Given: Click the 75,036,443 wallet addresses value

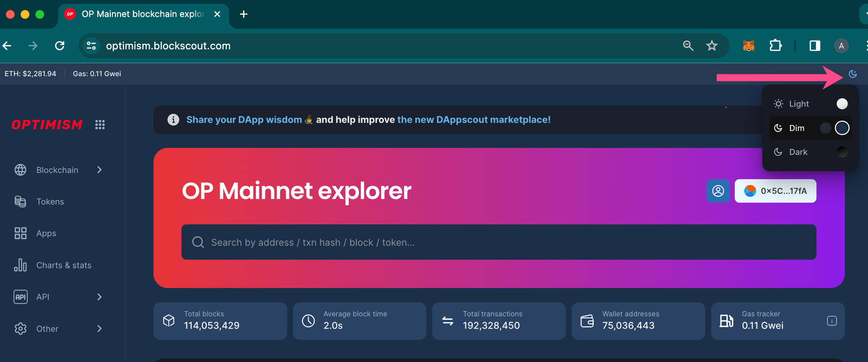Looking at the screenshot, I should [628, 326].
